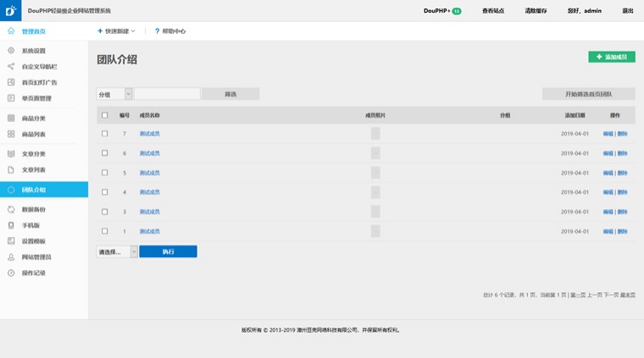The image size is (644, 358).
Task: Check the checkbox for member row 7
Action: (x=105, y=134)
